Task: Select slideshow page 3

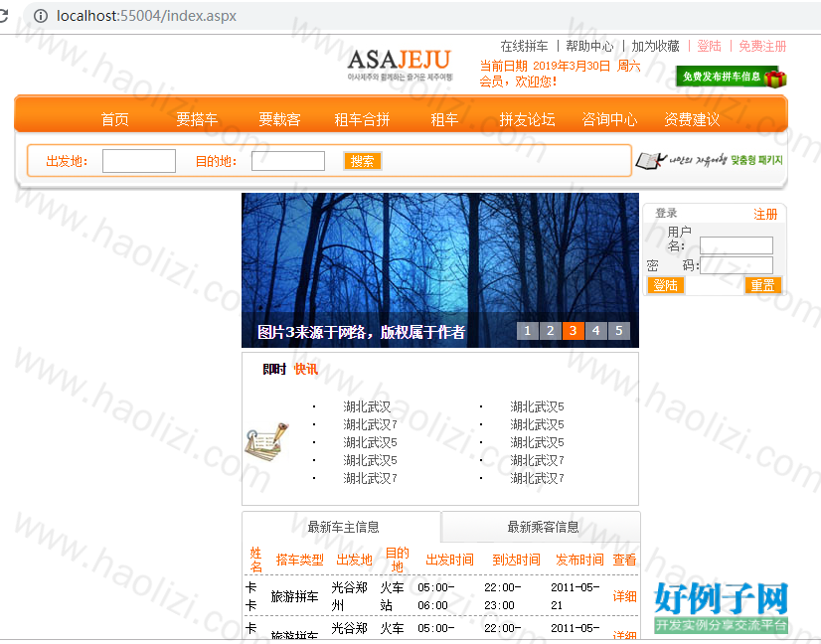Action: click(x=573, y=331)
